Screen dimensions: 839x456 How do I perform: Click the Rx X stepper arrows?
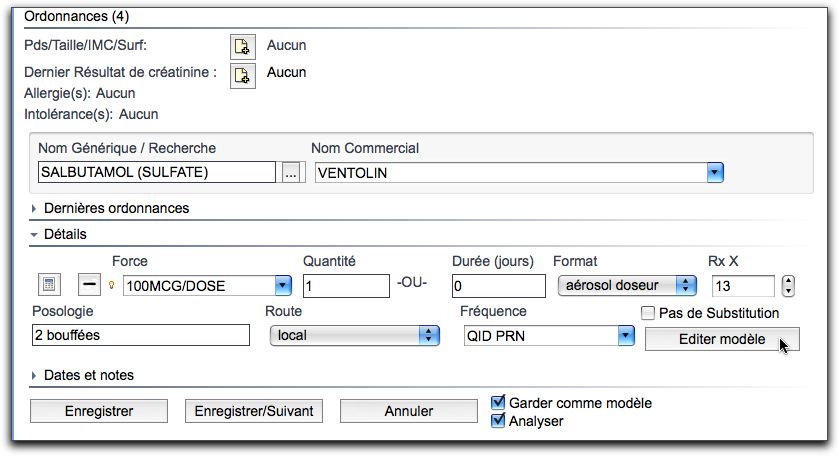pos(788,286)
